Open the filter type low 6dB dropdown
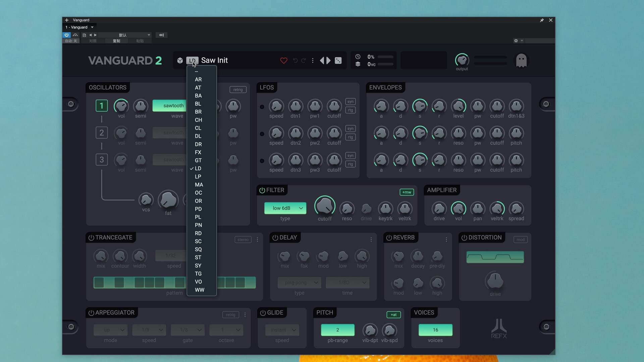The image size is (644, 362). pyautogui.click(x=285, y=208)
